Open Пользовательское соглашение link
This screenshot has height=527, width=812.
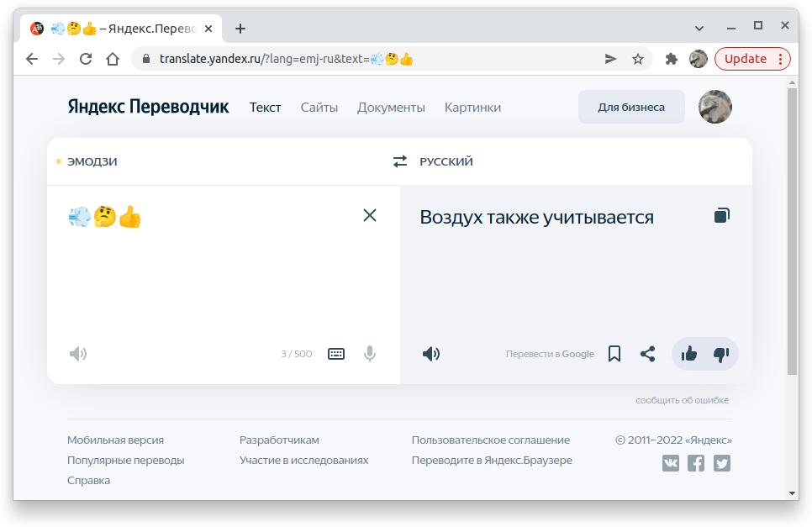491,440
